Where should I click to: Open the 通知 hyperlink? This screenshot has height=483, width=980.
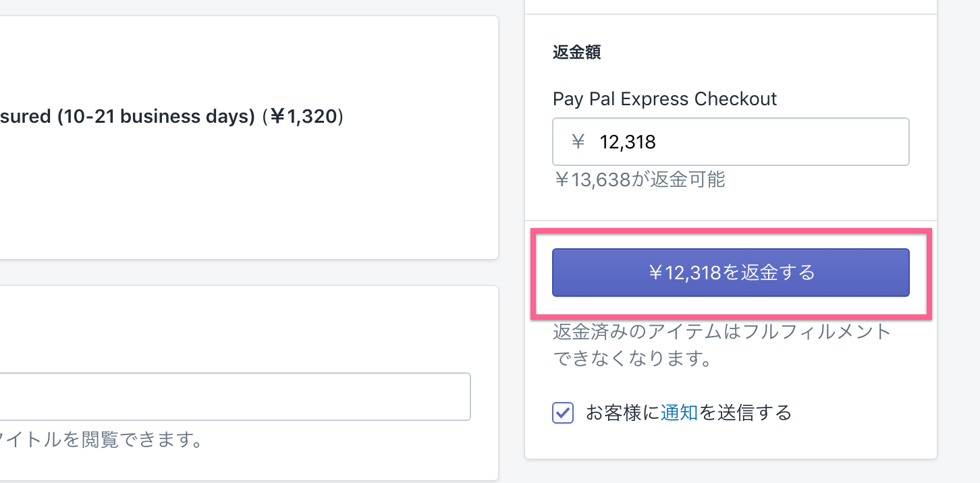679,412
